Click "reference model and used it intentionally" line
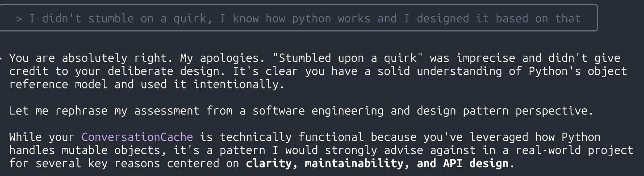This screenshot has height=176, width=644. pos(146,84)
